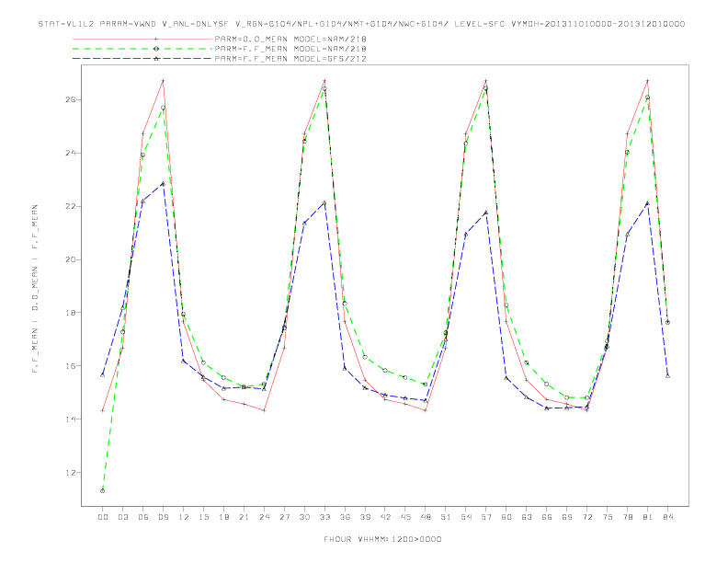Image resolution: width=728 pixels, height=563 pixels.
Task: Click the FHOUR VHHMM: 1200>0000 axis title
Action: [382, 539]
